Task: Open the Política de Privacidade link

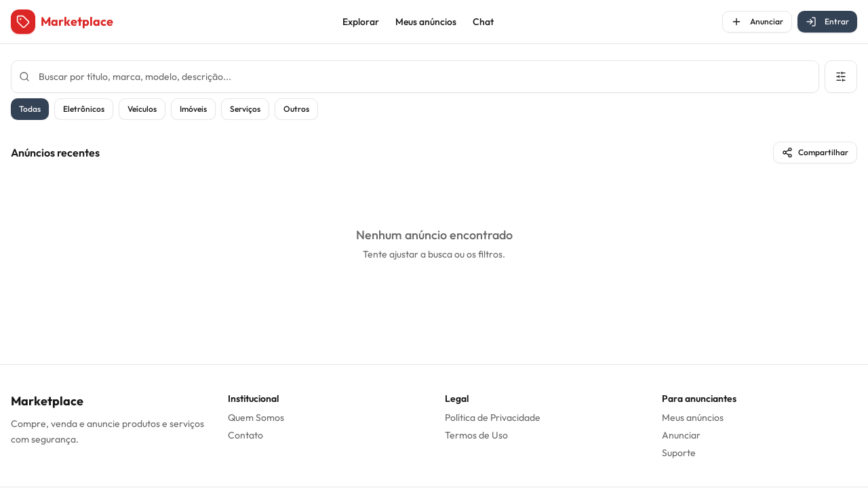Action: (492, 418)
